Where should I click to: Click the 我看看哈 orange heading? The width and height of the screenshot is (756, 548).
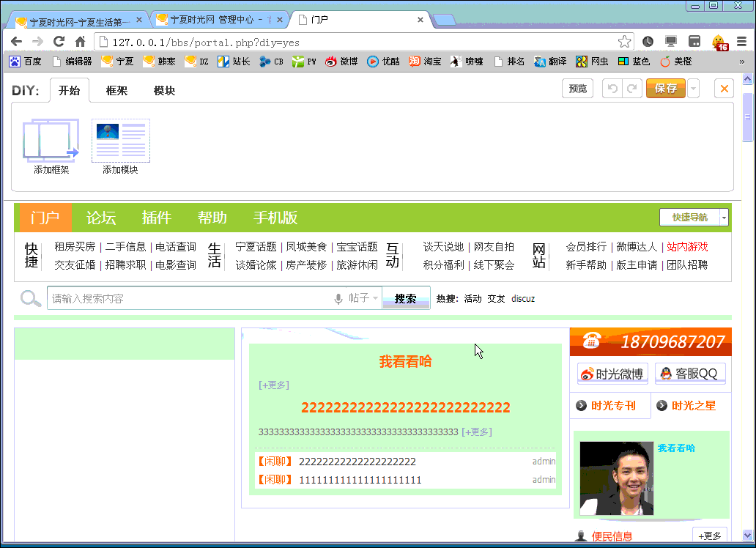406,361
